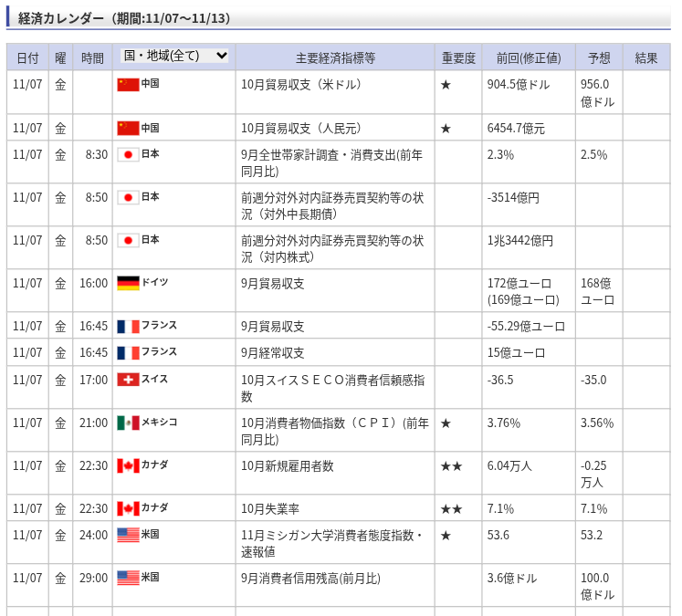Screen dimensions: 682x616
Task: Click US flag in the 29:00 row
Action: pyautogui.click(x=128, y=578)
